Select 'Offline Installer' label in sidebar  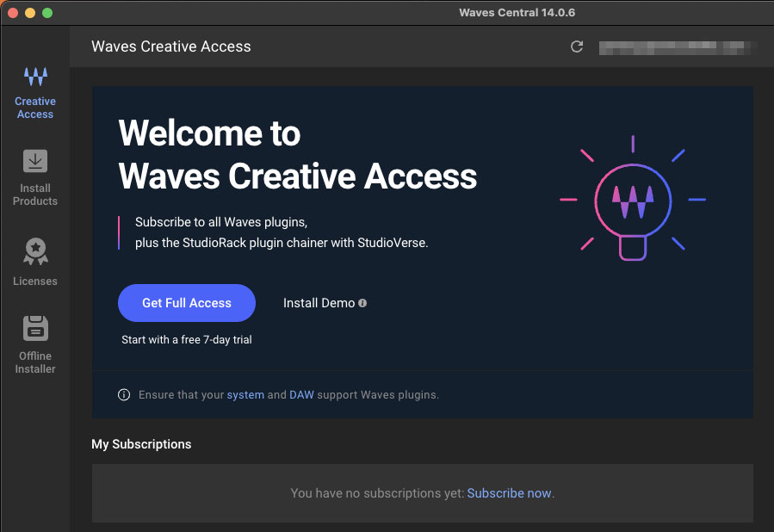click(35, 362)
